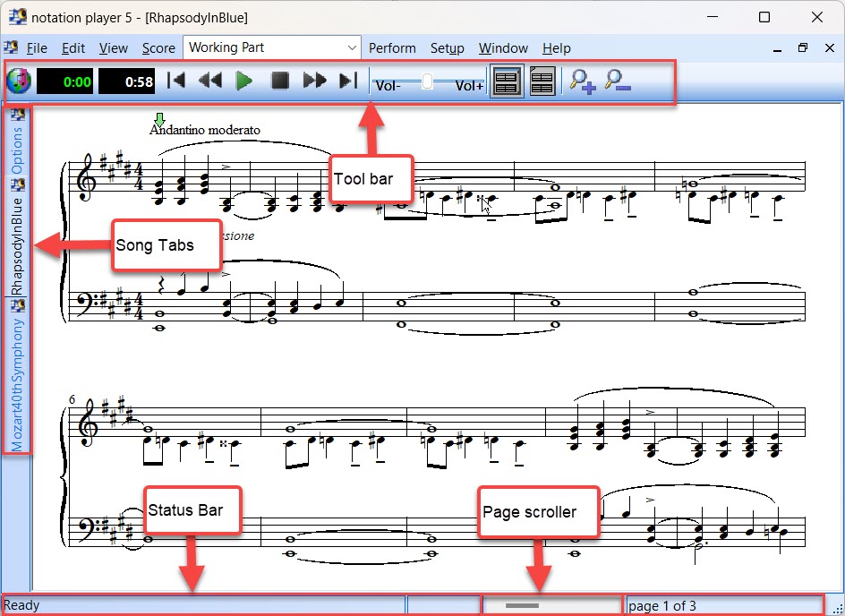Screen dimensions: 845x616
Task: Select the Options side tab
Action: pyautogui.click(x=18, y=150)
